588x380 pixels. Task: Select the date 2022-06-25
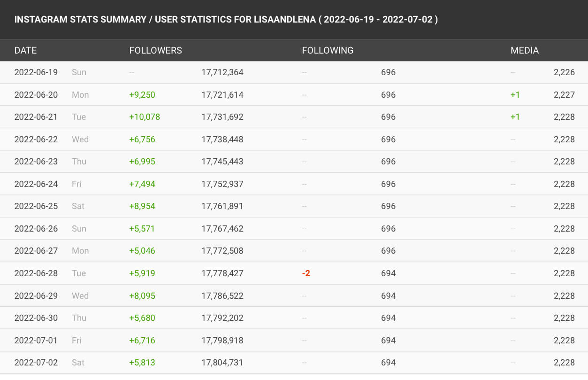click(36, 206)
